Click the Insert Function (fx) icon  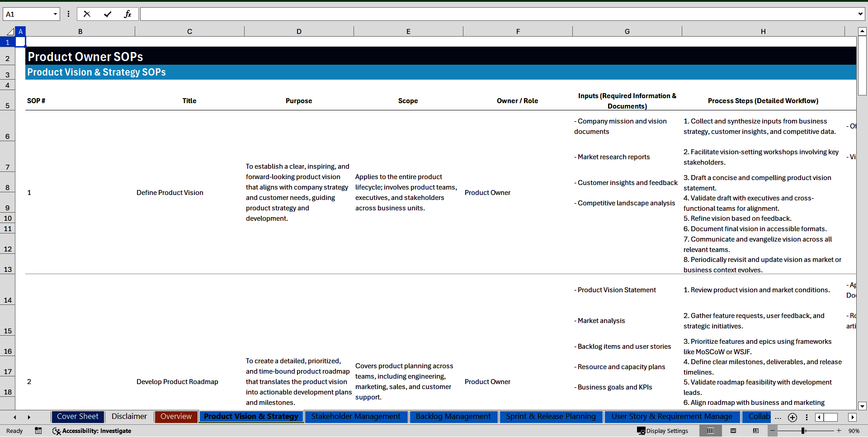pyautogui.click(x=128, y=14)
